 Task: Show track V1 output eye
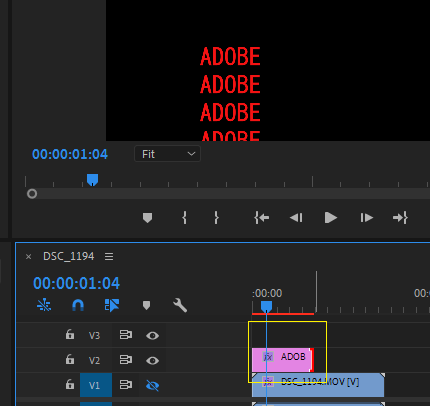coord(152,386)
